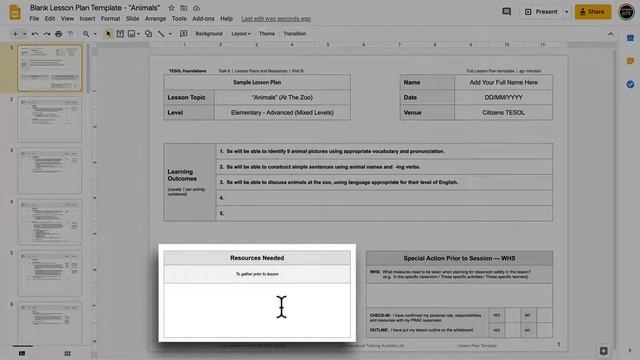640x360 pixels.
Task: Select slide 6 thumbnail
Action: pyautogui.click(x=50, y=323)
